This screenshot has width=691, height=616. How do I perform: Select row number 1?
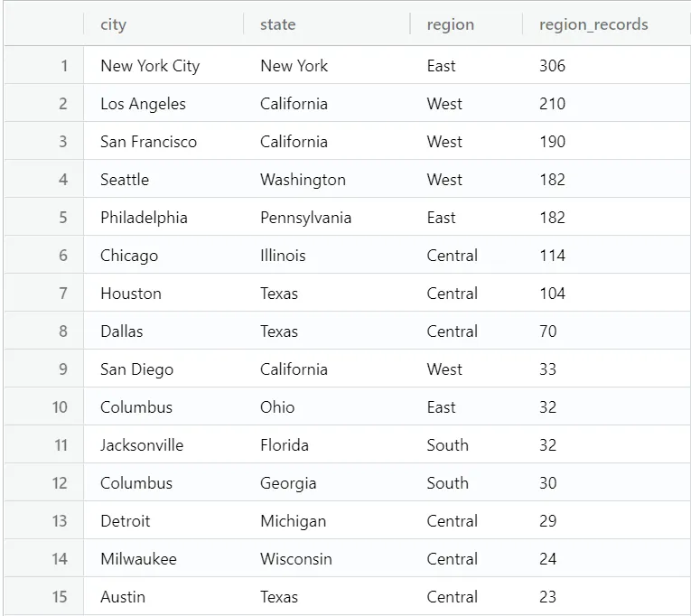point(64,66)
